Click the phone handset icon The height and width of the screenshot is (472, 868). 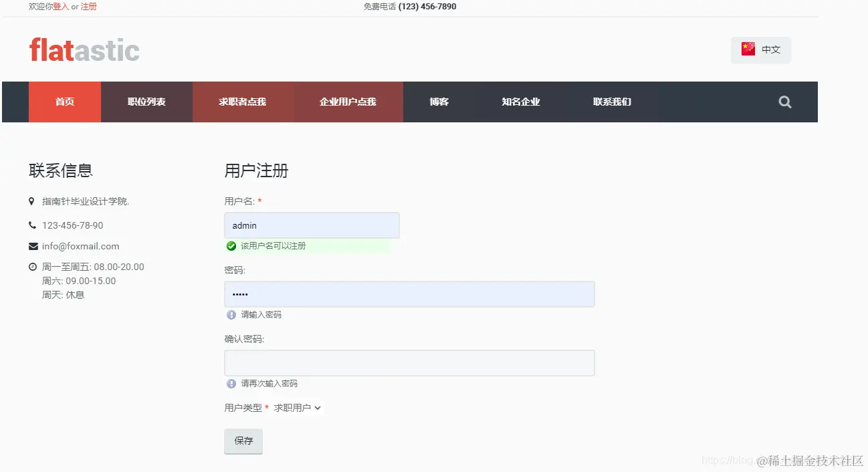pos(32,225)
